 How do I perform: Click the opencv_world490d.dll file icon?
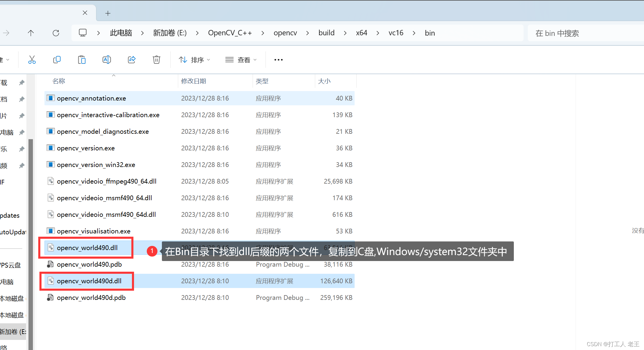[x=51, y=281]
